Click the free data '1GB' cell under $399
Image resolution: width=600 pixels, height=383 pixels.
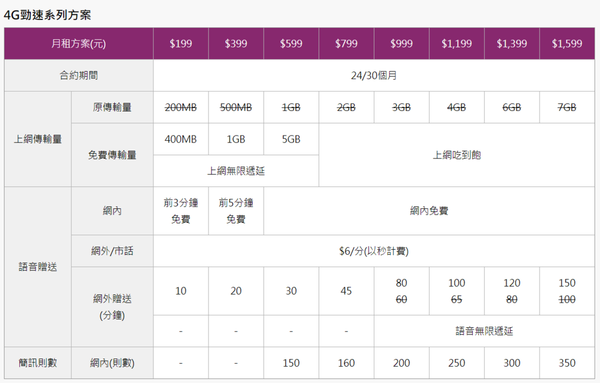click(x=236, y=139)
